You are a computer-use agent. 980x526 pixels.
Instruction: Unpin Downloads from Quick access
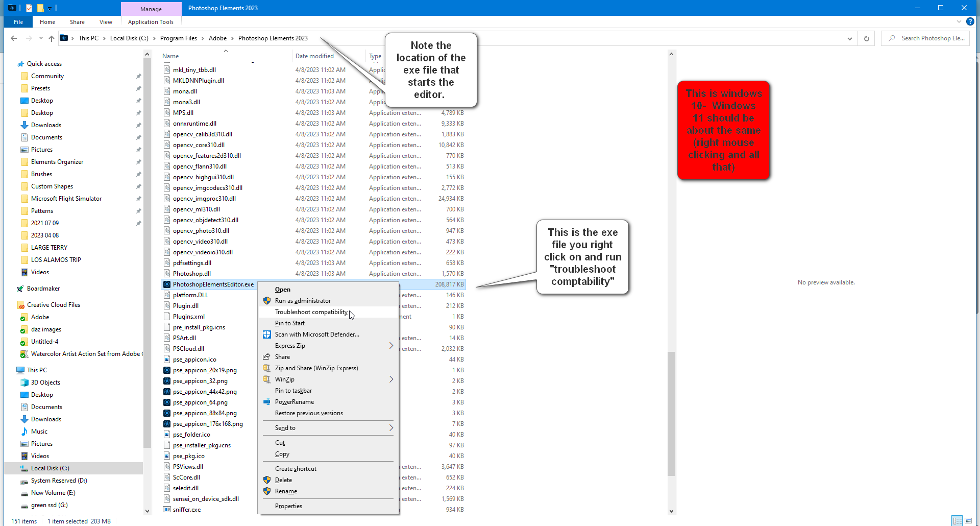(x=138, y=125)
